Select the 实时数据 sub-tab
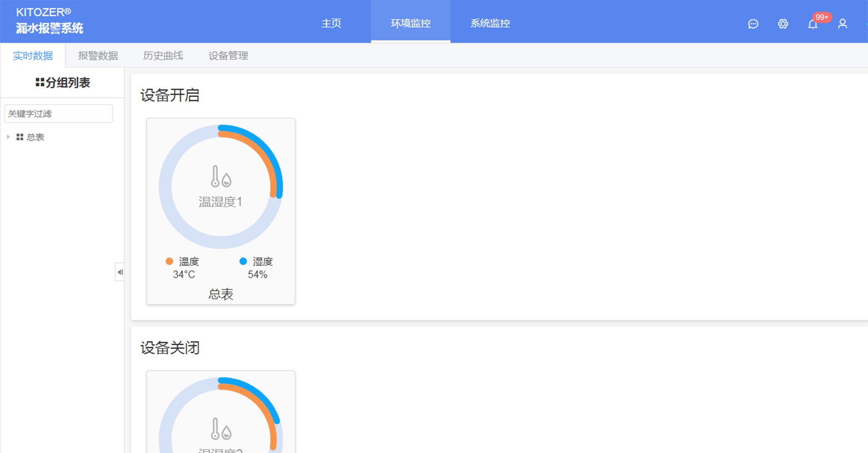This screenshot has height=453, width=868. pyautogui.click(x=33, y=55)
